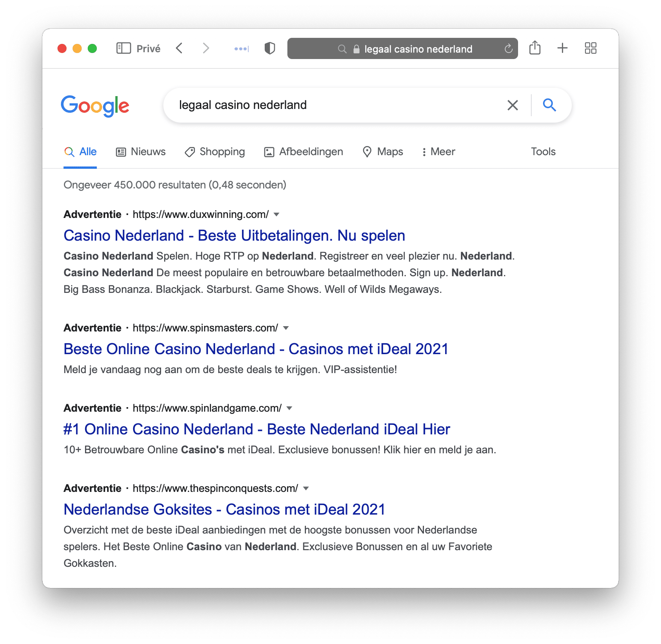Screen dimensions: 661x644
Task: Toggle the Safari sidebar icon
Action: (x=123, y=48)
